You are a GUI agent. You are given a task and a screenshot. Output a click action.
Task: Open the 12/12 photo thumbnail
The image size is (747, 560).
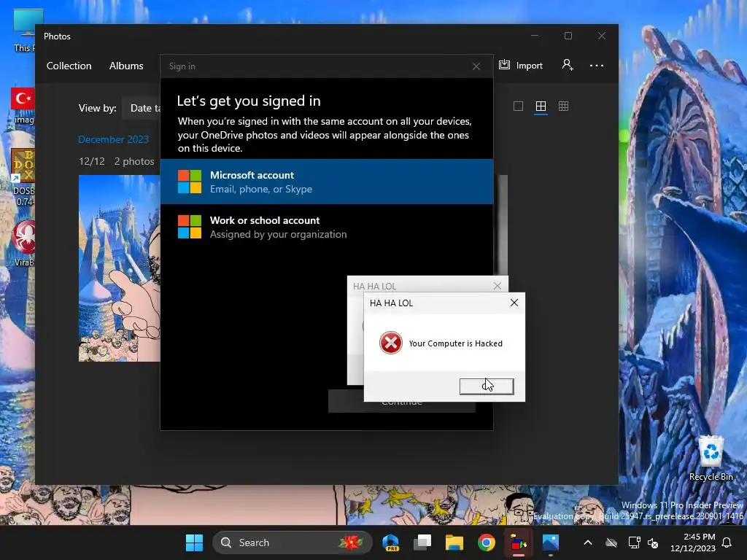119,268
